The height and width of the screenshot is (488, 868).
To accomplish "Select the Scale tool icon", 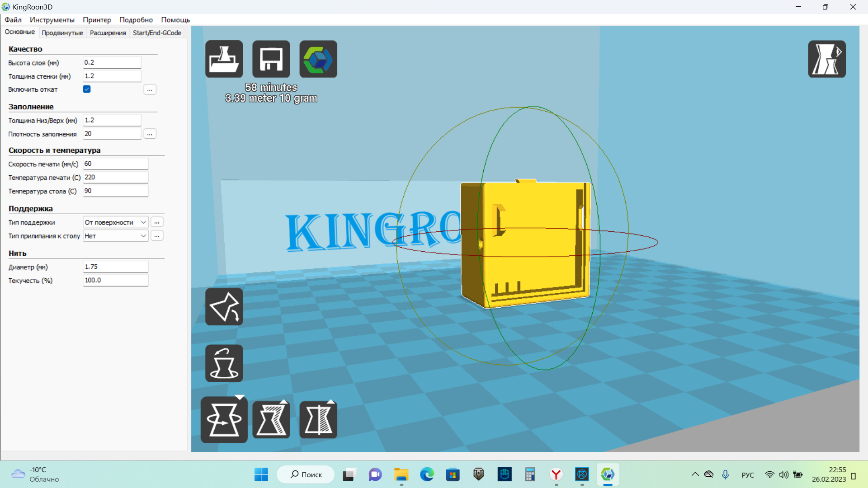I will pos(271,420).
